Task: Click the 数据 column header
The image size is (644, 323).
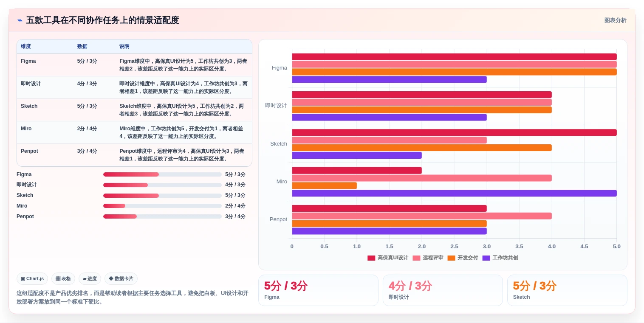Action: 82,46
